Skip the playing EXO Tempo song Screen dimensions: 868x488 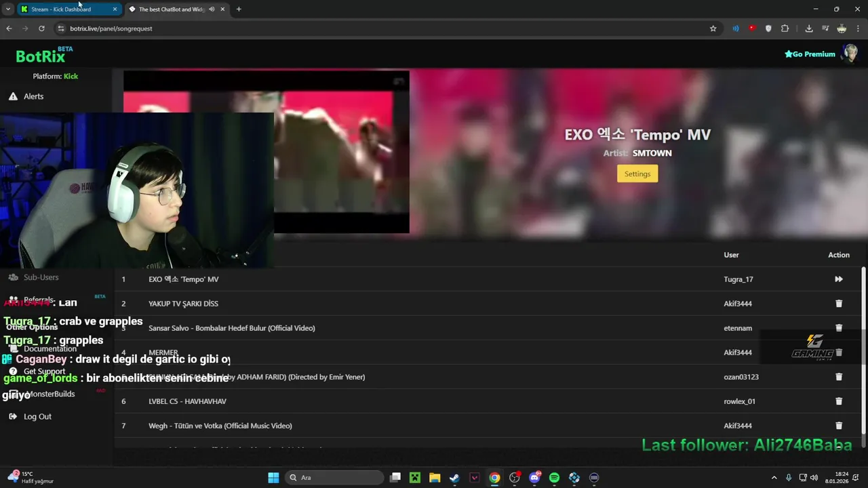click(839, 279)
